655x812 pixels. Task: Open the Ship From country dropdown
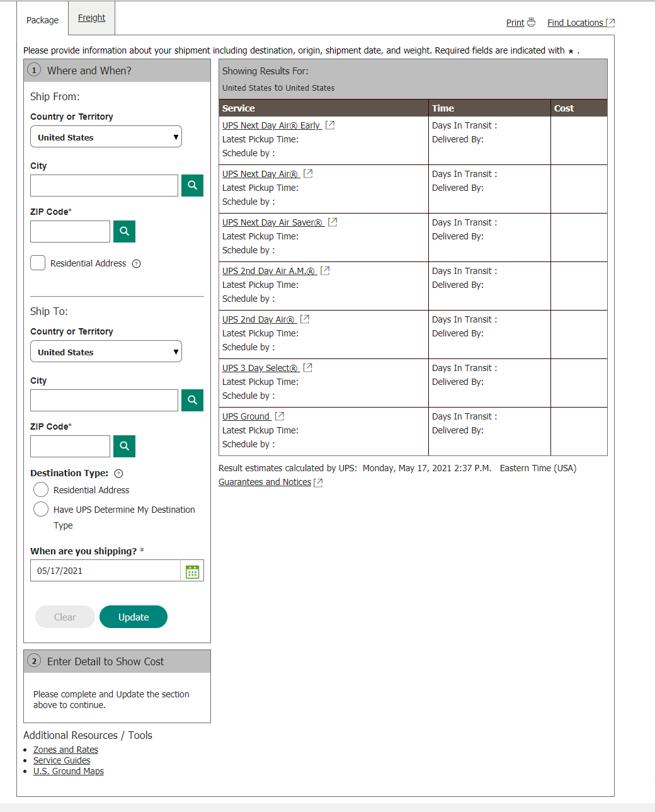tap(105, 137)
